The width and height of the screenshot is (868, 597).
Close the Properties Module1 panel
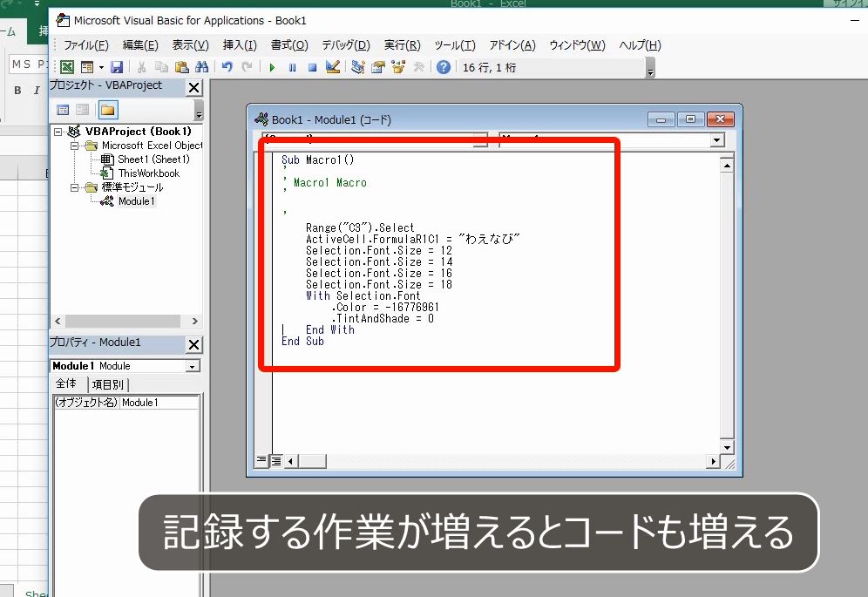[193, 344]
